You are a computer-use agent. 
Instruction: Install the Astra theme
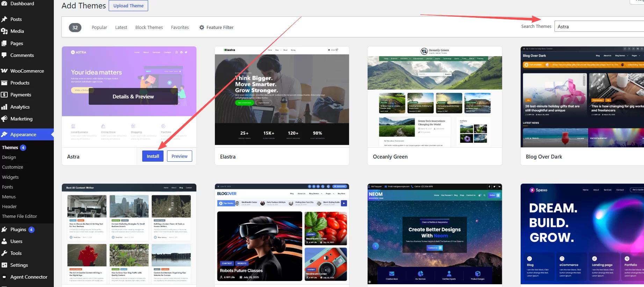pyautogui.click(x=153, y=156)
